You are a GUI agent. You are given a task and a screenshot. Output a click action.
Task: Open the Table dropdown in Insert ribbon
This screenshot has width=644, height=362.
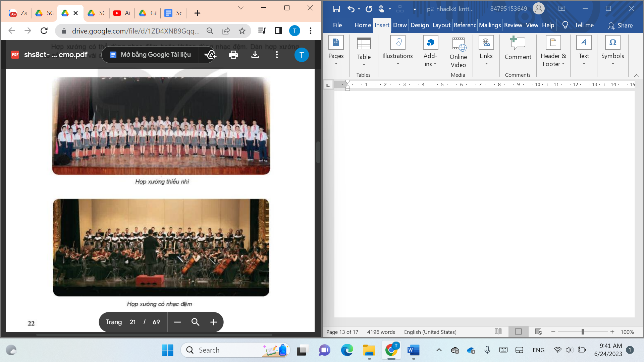(364, 52)
